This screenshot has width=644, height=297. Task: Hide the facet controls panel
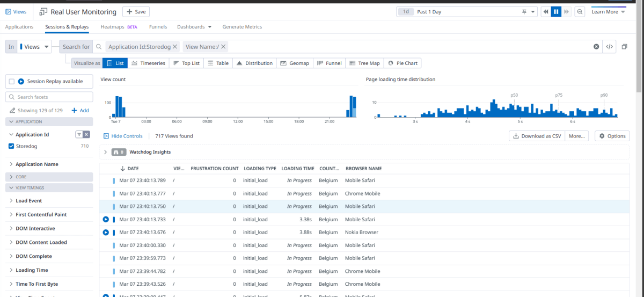123,136
